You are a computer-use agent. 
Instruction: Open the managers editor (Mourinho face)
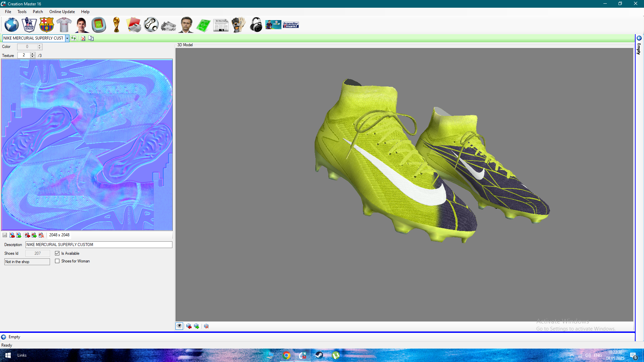(x=186, y=25)
